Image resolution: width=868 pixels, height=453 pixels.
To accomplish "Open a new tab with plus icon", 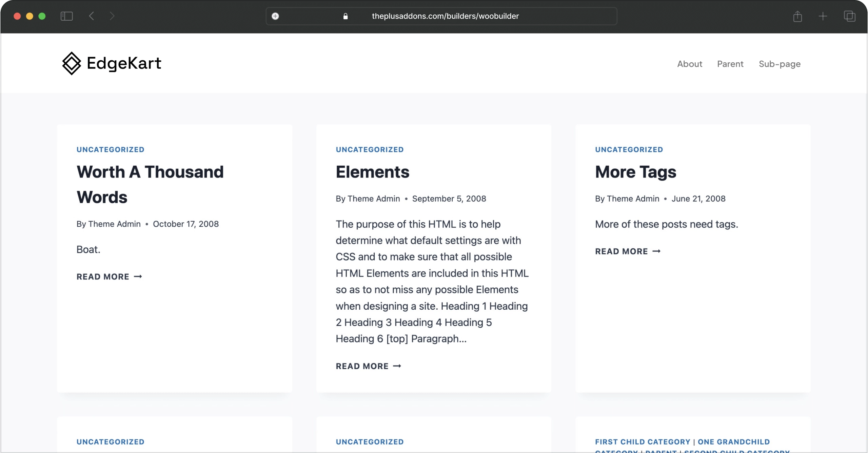I will click(823, 16).
